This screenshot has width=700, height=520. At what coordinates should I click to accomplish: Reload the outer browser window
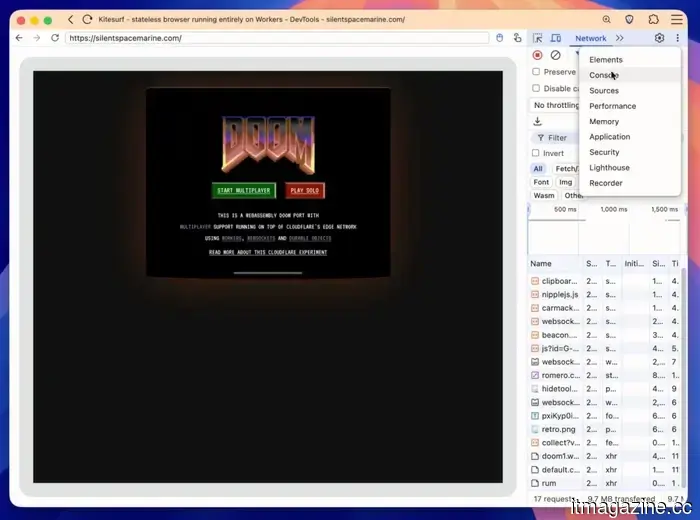point(88,20)
